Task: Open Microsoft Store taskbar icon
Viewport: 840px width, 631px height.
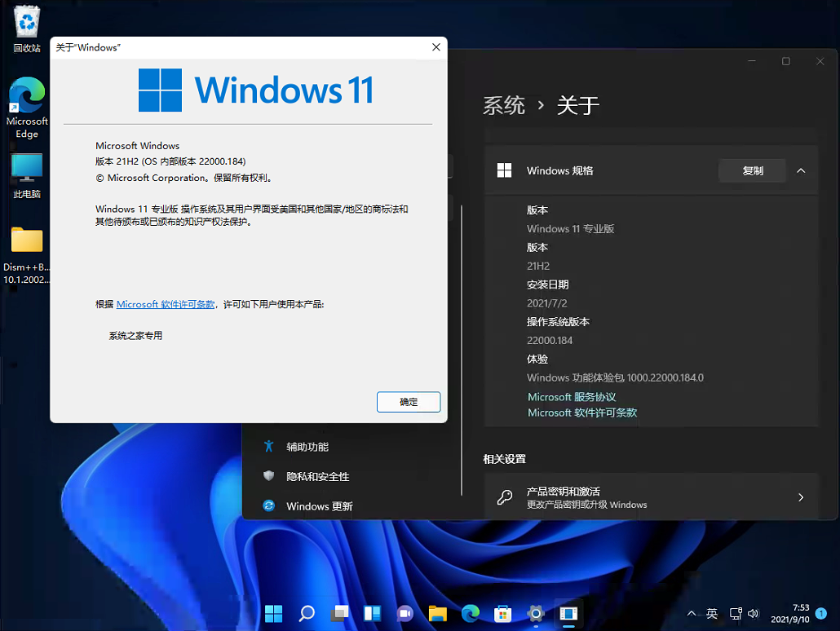Action: (x=502, y=613)
